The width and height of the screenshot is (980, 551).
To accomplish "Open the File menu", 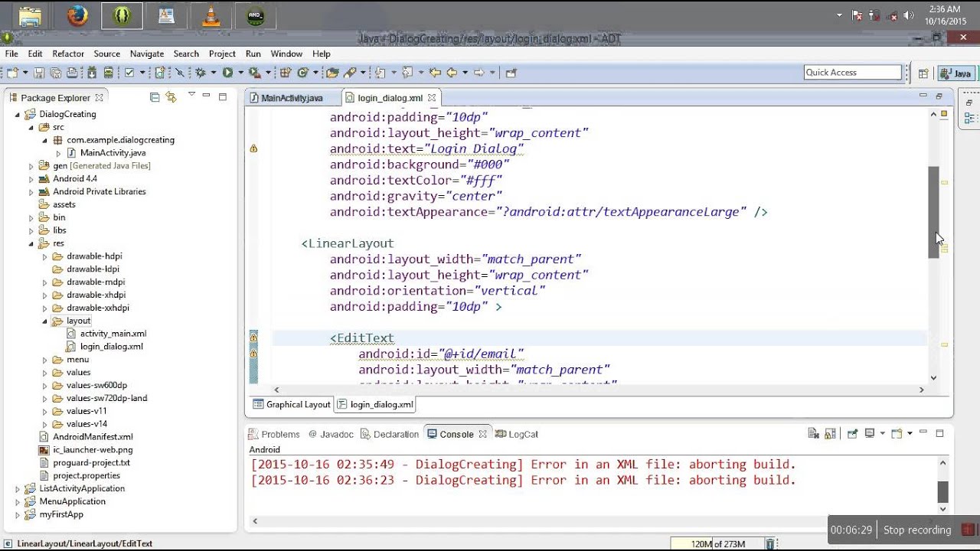I will coord(11,54).
